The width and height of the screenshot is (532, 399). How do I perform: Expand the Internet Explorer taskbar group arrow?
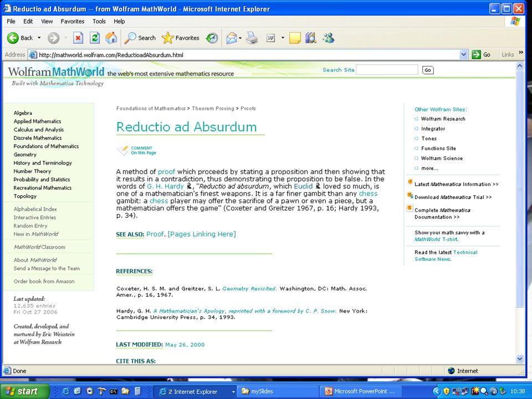point(233,392)
